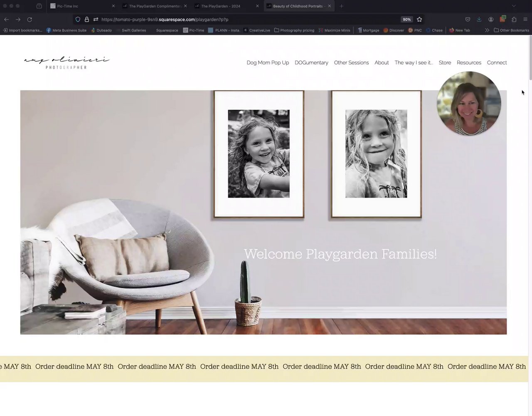Viewport: 532px width, 416px height.
Task: Click the amy olivieri photographer logo
Action: (66, 62)
